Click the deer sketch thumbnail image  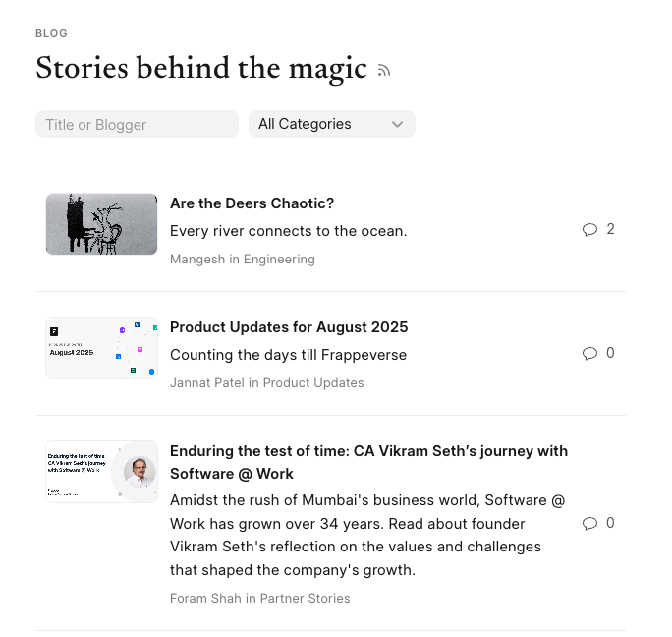[101, 224]
